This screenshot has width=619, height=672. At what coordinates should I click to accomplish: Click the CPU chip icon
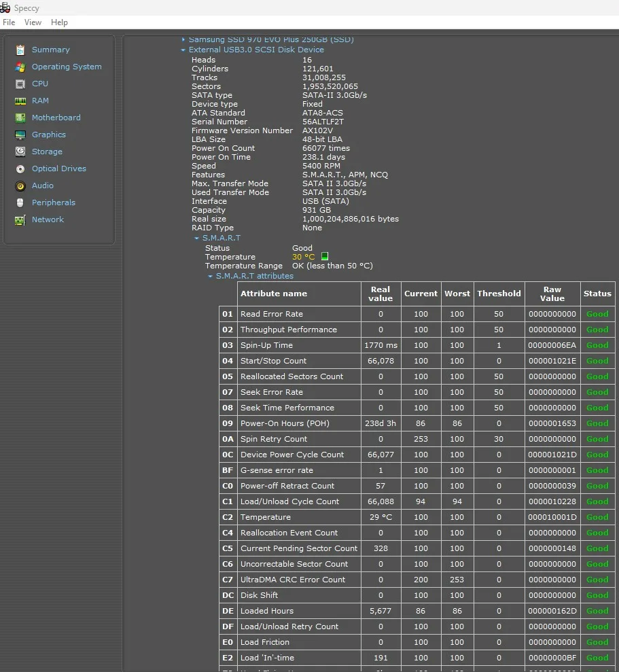coord(20,84)
